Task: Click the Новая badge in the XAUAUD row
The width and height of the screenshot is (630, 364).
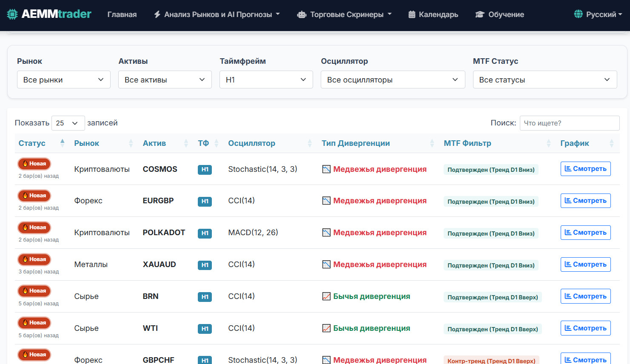Action: point(34,259)
